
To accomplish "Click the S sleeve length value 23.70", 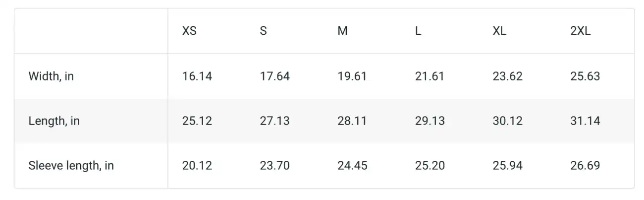I will 274,166.
